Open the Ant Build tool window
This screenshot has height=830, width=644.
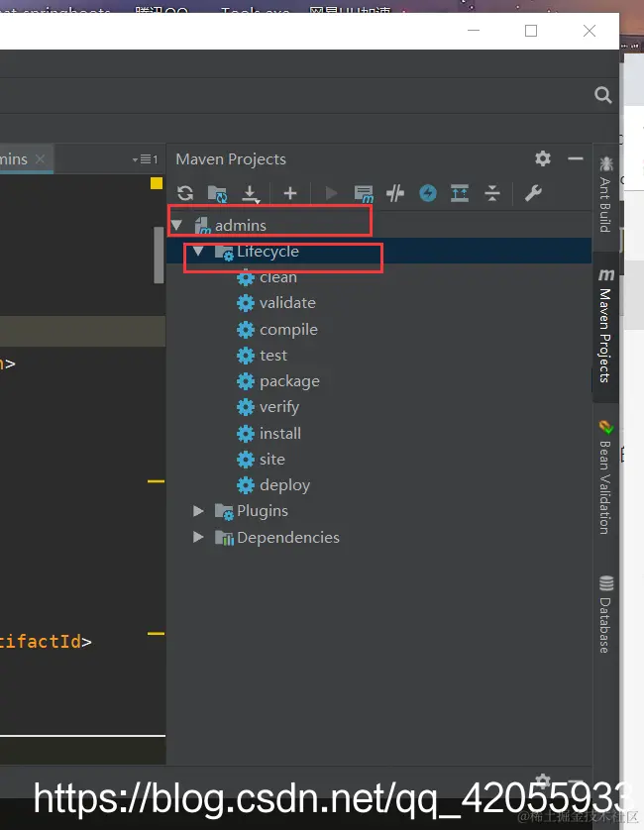click(605, 194)
